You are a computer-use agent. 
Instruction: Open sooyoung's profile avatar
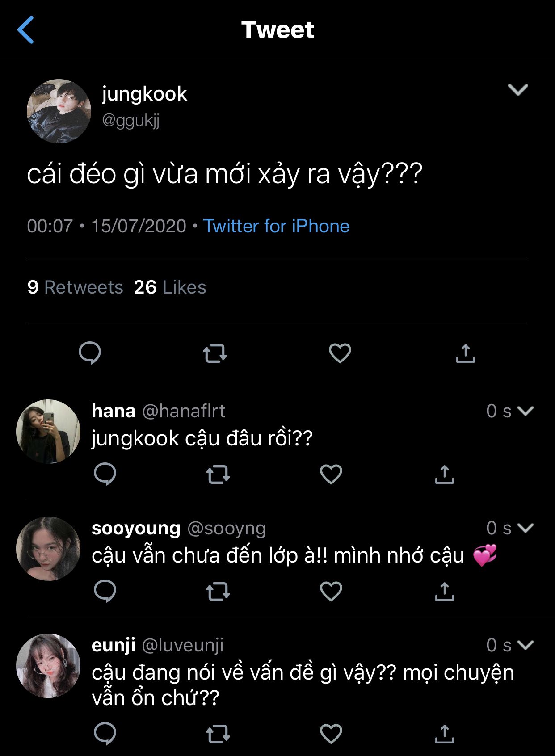click(x=48, y=549)
